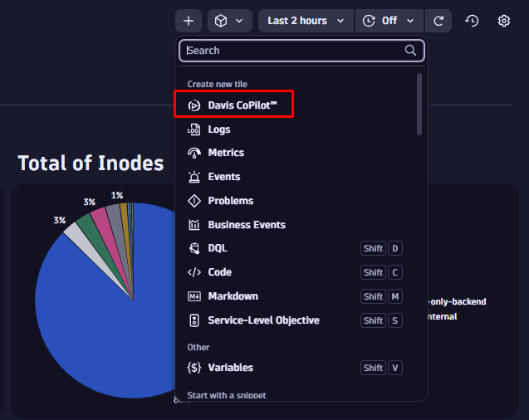Click the DQL icon

(194, 248)
